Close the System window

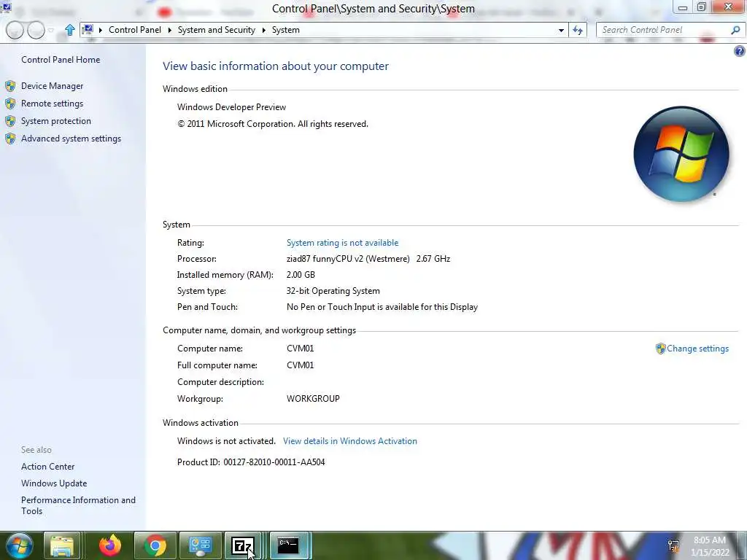point(729,7)
